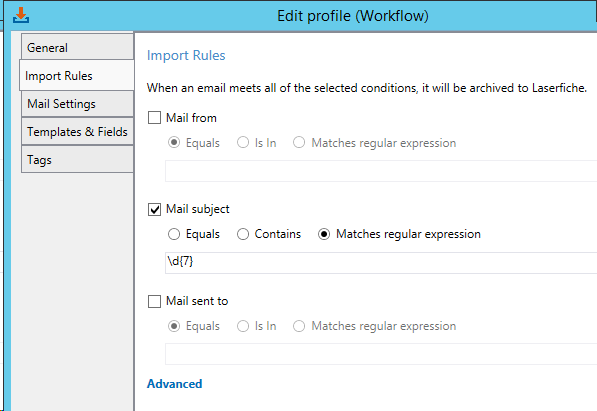Switch to Mail Settings tab
The image size is (597, 411).
(x=77, y=104)
